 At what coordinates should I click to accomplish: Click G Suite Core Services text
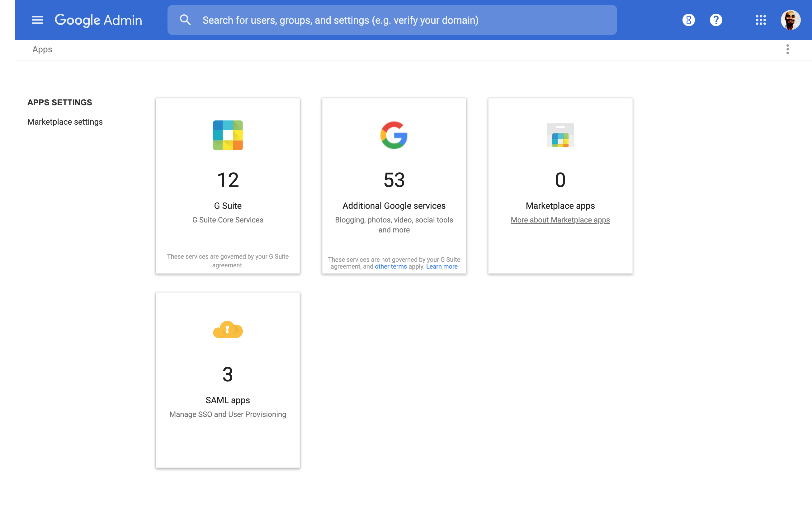pyautogui.click(x=228, y=220)
